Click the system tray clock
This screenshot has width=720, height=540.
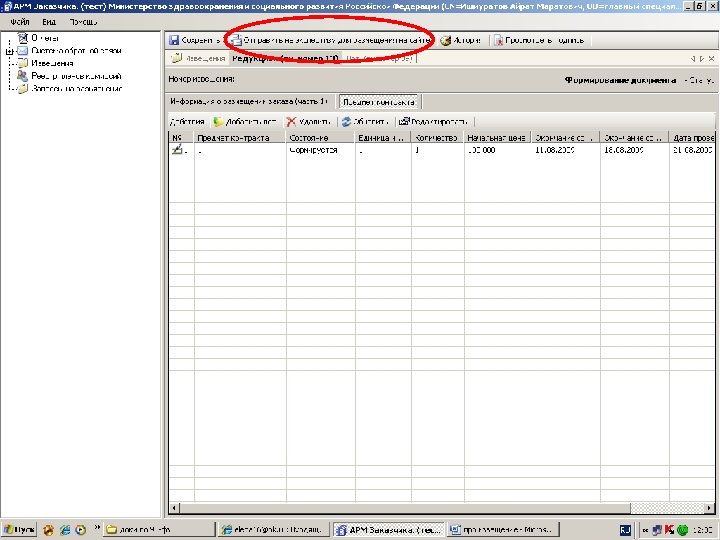pyautogui.click(x=702, y=530)
